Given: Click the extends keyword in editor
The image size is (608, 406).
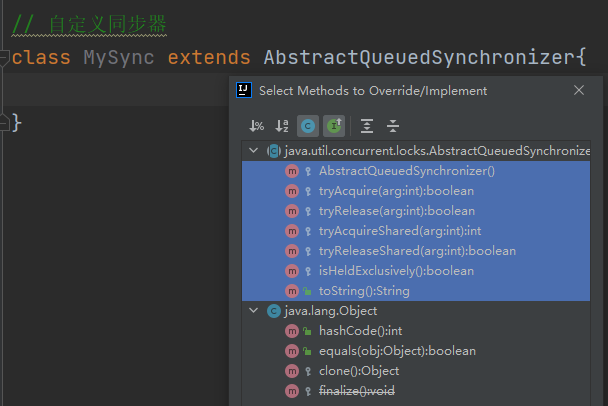Looking at the screenshot, I should [x=209, y=58].
